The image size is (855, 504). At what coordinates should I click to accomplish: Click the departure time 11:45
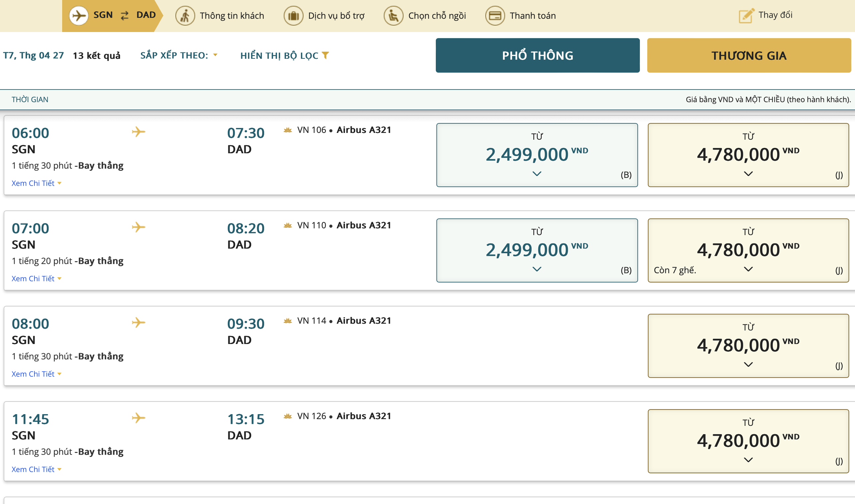tap(30, 419)
